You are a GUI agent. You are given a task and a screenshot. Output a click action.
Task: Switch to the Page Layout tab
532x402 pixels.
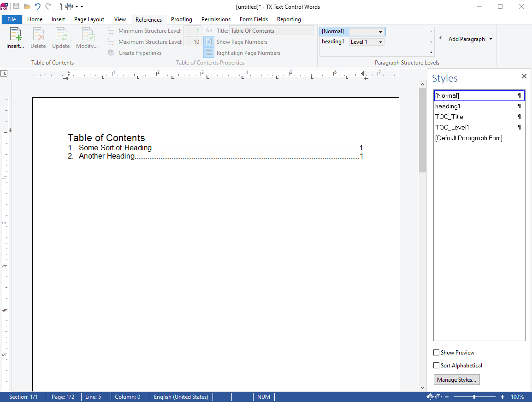[89, 19]
